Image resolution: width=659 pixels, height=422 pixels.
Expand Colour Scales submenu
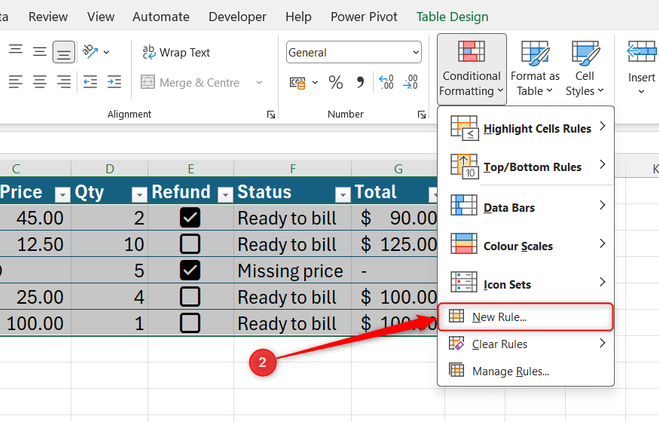coord(526,245)
